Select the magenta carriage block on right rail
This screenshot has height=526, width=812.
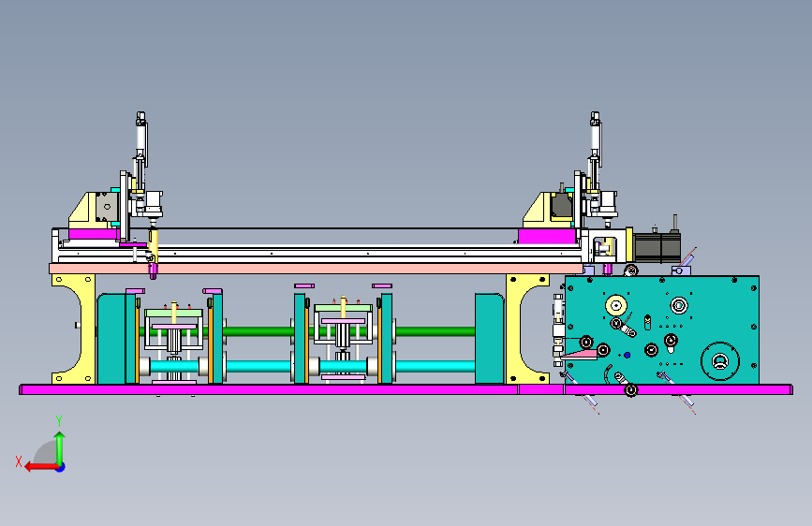pyautogui.click(x=547, y=236)
